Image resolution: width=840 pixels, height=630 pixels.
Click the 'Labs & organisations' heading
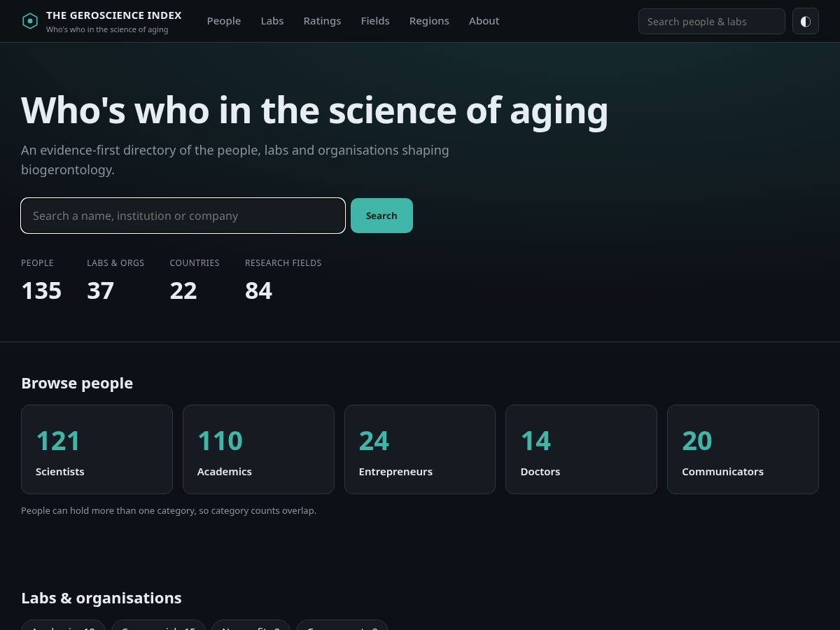coord(101,598)
